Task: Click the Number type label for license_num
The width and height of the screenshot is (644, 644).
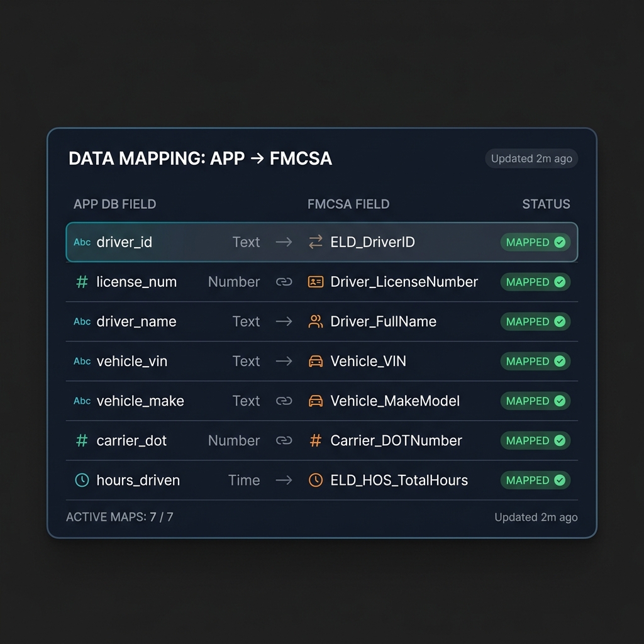Action: 234,282
